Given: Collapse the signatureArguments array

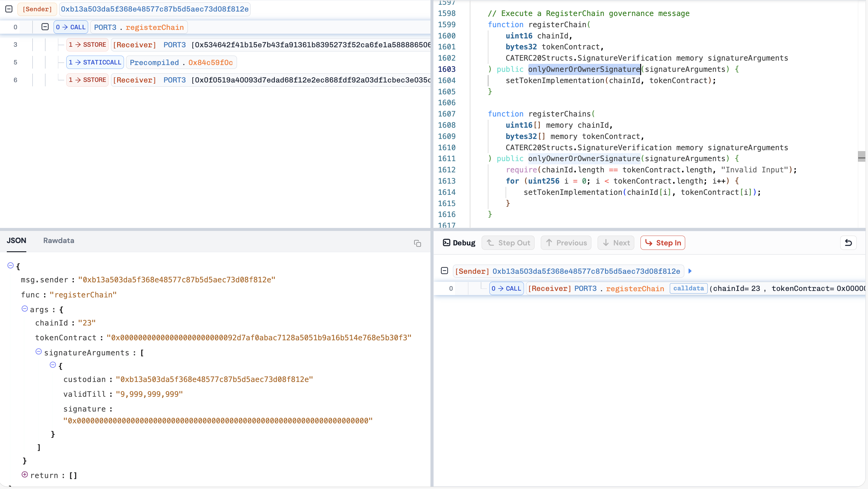Looking at the screenshot, I should tap(39, 352).
